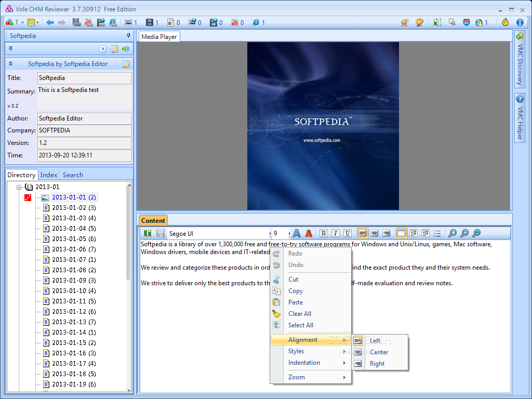Click the green speaker sound icon
Viewport: 532px width, 399px height.
[126, 49]
